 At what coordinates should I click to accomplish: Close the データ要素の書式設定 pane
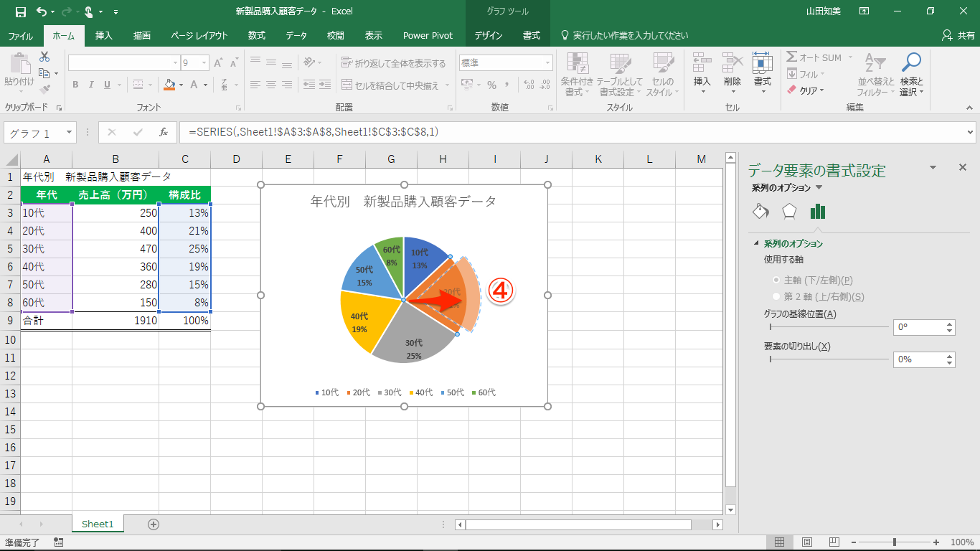(963, 167)
